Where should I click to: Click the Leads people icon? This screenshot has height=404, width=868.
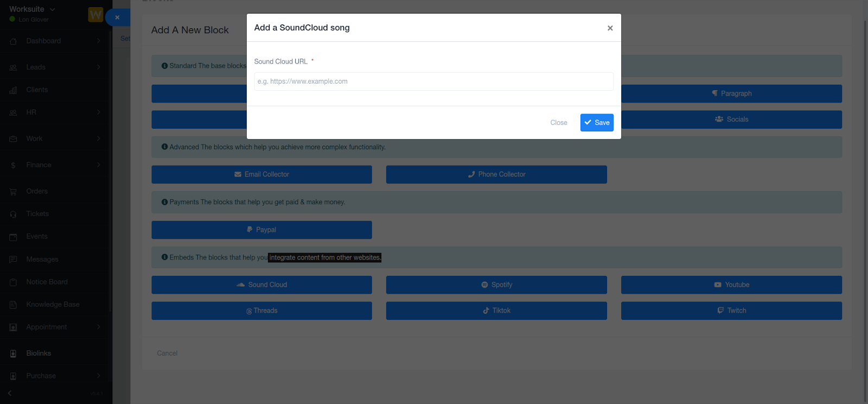(x=13, y=68)
